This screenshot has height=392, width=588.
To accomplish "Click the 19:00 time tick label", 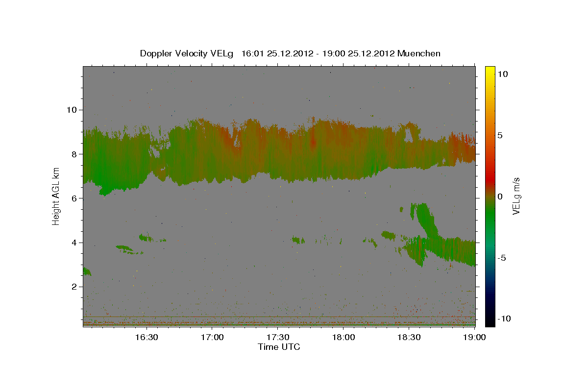I will tap(474, 337).
